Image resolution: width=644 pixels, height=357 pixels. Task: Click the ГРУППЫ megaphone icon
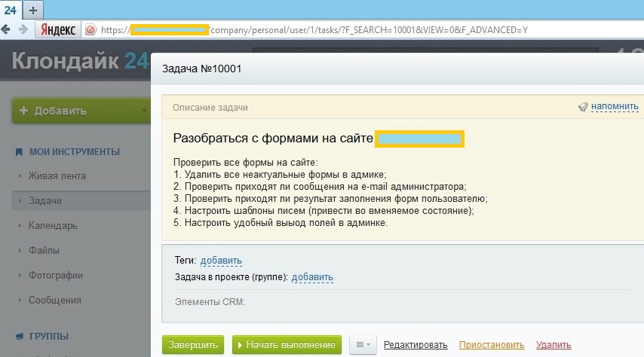[20, 337]
